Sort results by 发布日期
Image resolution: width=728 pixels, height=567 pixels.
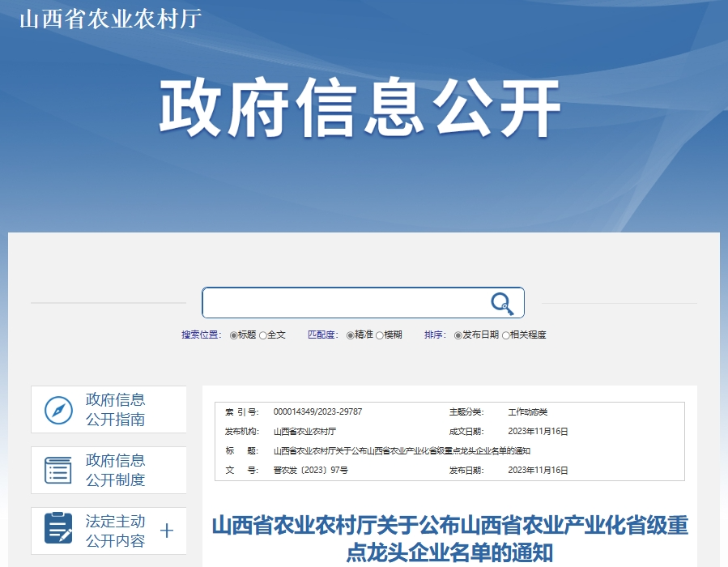click(x=458, y=335)
